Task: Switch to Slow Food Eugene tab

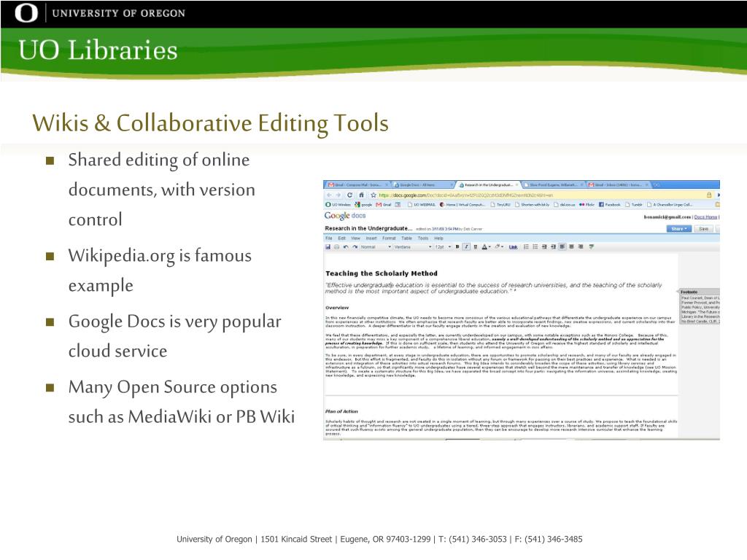Action: click(554, 184)
